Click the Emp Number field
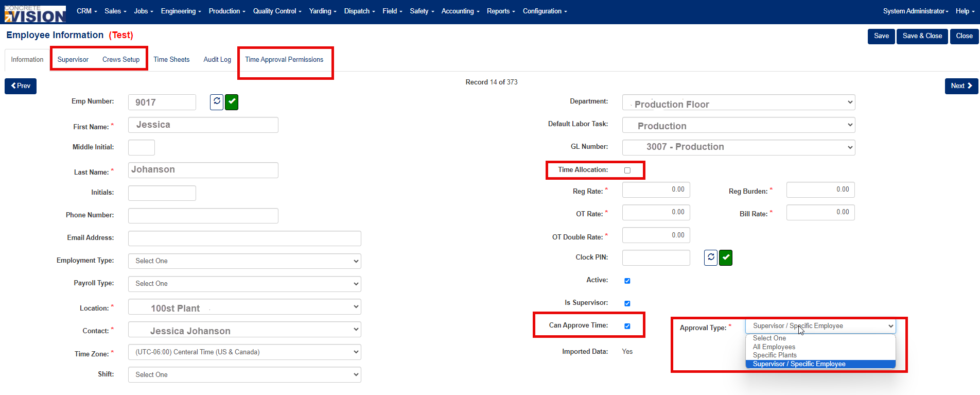Screen dimensions: 980x395 tap(162, 102)
